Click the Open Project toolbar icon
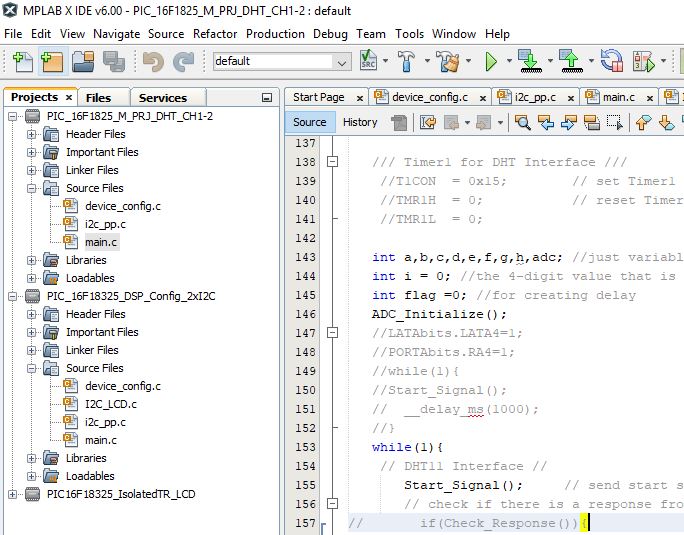Screen dimensions: 684x535 pos(83,61)
